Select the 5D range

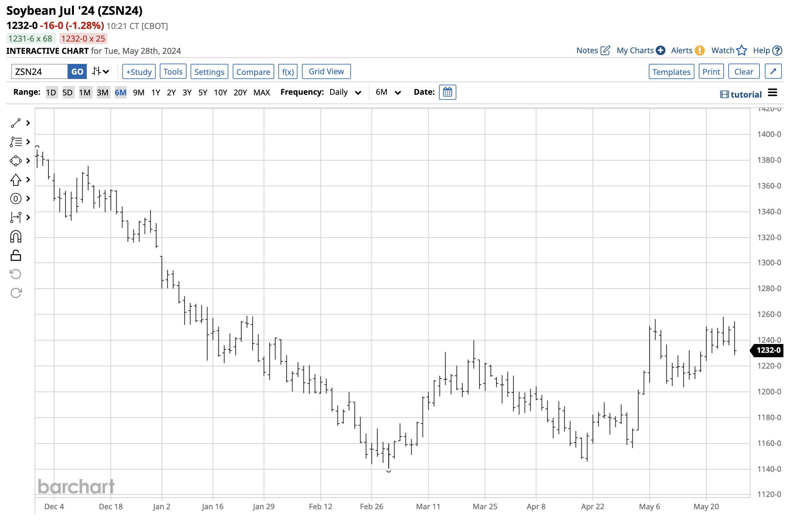tap(68, 93)
